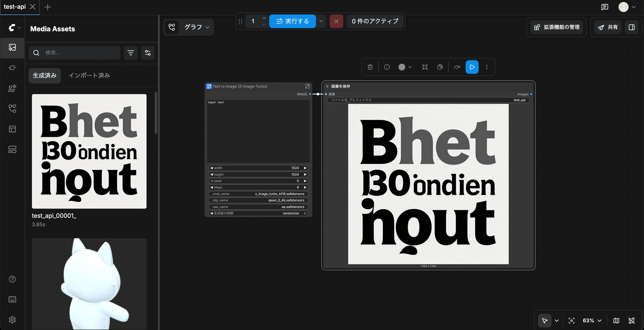Expand the node color circle dropdown

[405, 67]
